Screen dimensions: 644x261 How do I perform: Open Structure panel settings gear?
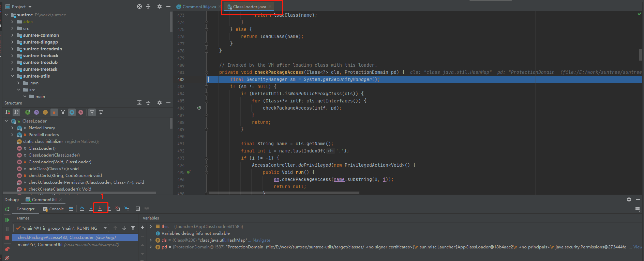[160, 103]
